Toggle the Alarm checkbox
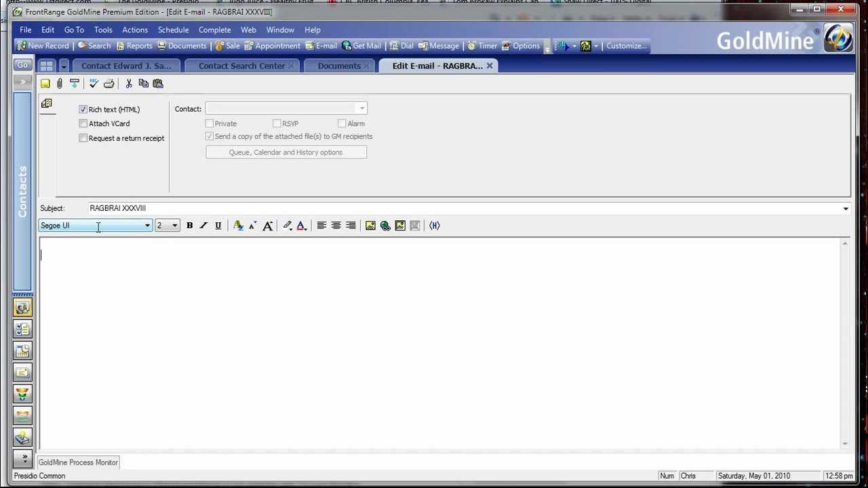The image size is (868, 488). (342, 123)
